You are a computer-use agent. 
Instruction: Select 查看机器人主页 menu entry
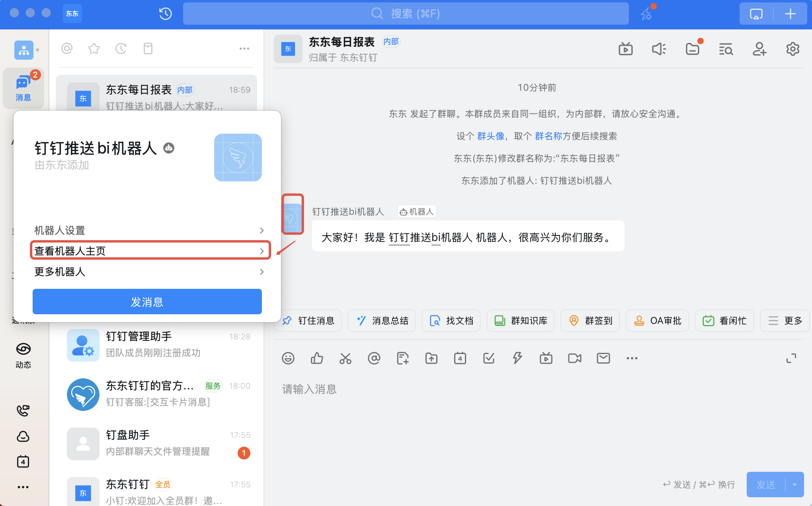(x=147, y=251)
